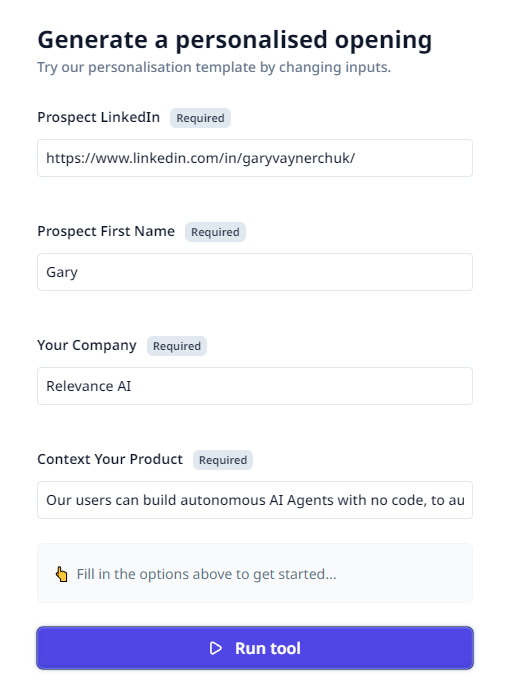Screen dimensions: 514x700
Task: Click the 'Fill in the options above' hint text
Action: point(206,574)
